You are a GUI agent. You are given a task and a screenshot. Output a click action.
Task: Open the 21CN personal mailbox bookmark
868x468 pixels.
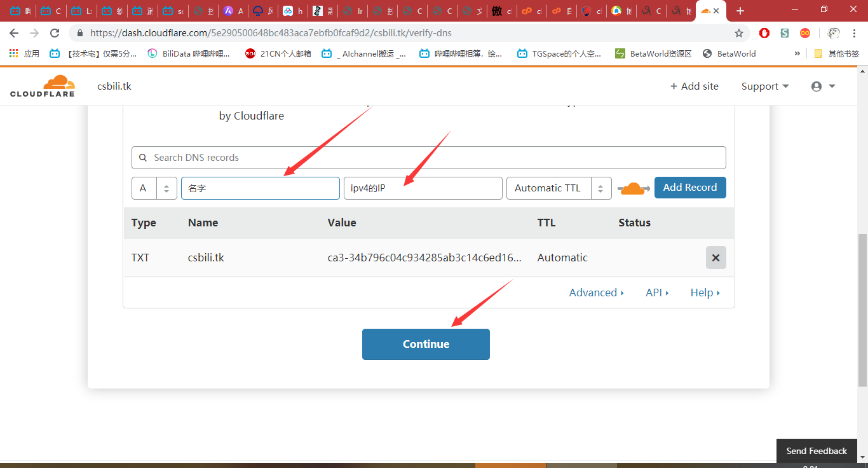pos(278,54)
